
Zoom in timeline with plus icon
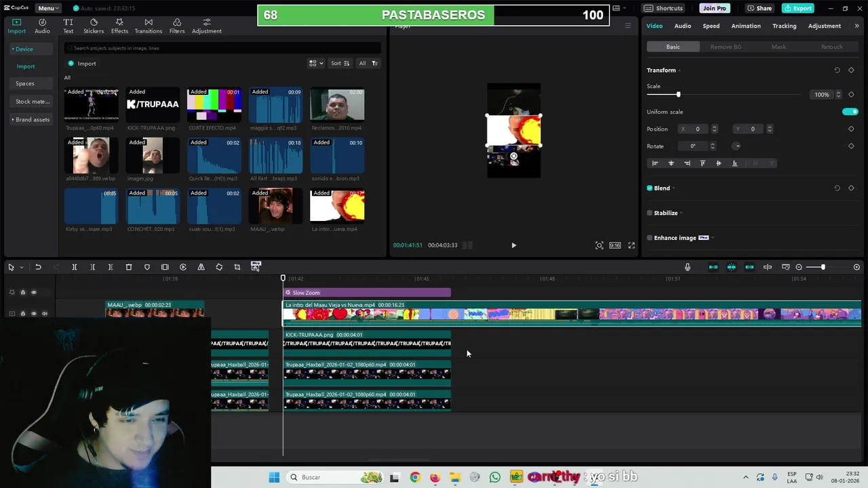(856, 267)
